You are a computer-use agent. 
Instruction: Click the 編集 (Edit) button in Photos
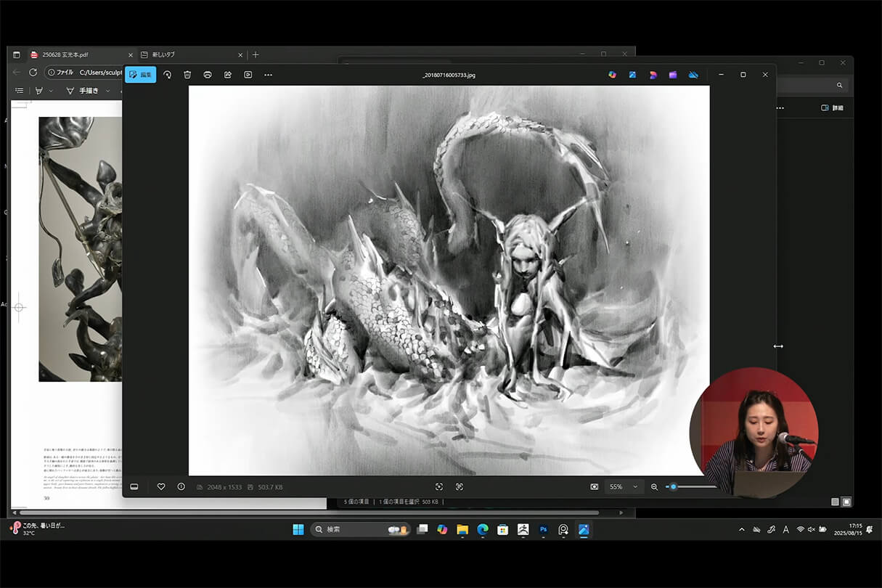(140, 75)
